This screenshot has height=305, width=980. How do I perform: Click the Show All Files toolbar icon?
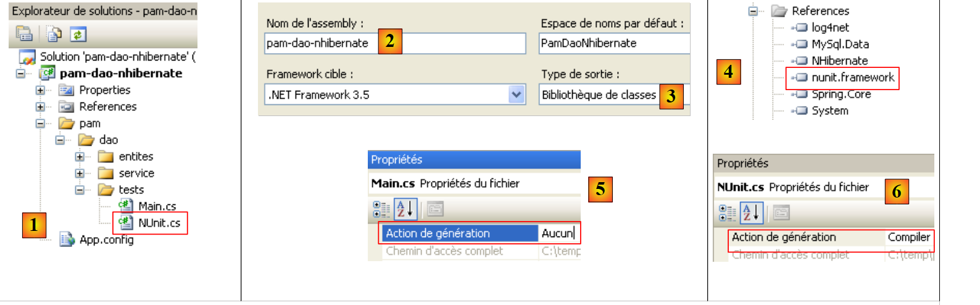(54, 34)
